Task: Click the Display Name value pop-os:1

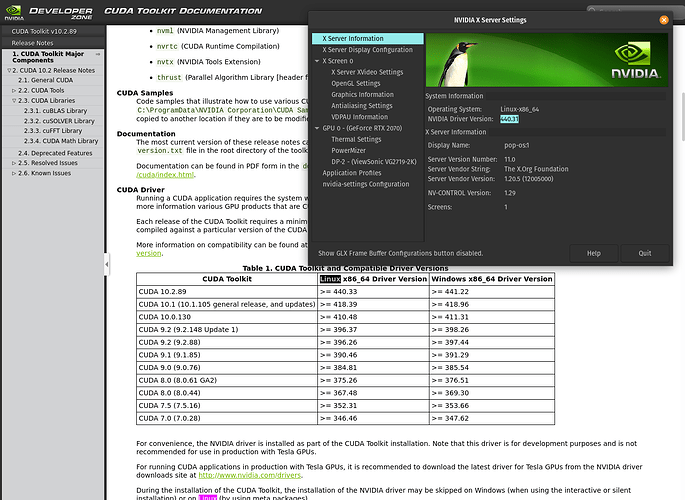Action: point(517,145)
